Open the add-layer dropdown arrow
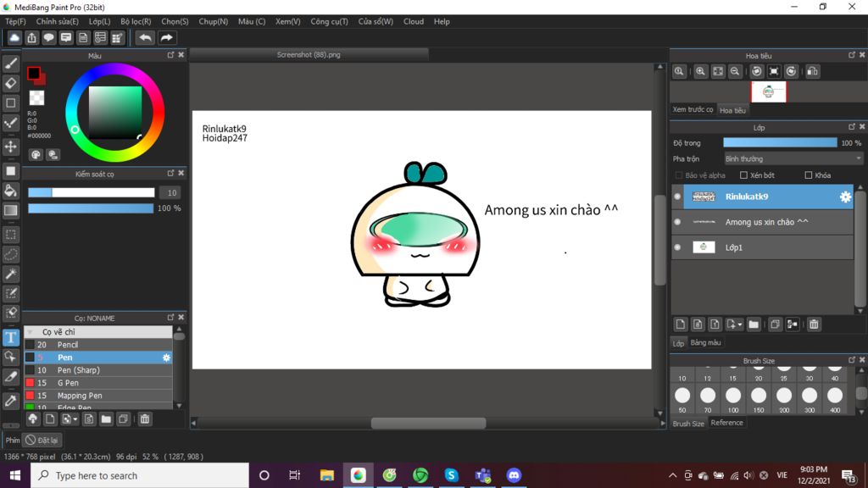Image resolution: width=868 pixels, height=488 pixels. [x=740, y=324]
